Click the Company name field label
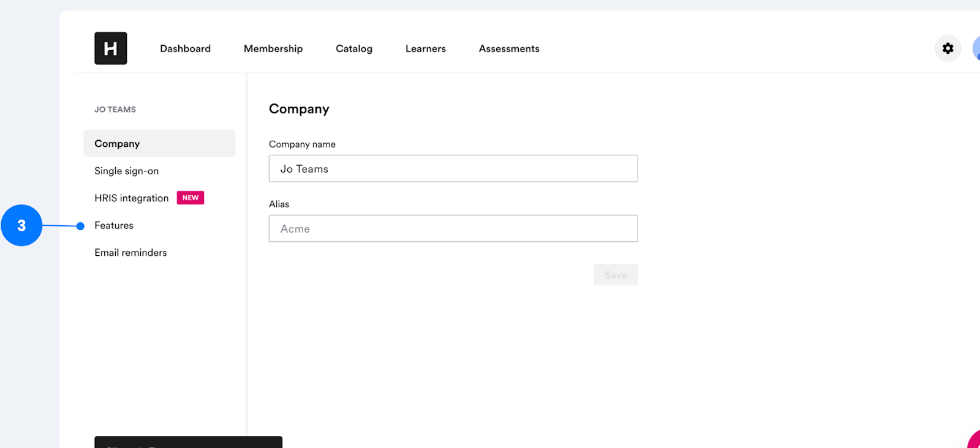This screenshot has height=448, width=980. pyautogui.click(x=302, y=144)
